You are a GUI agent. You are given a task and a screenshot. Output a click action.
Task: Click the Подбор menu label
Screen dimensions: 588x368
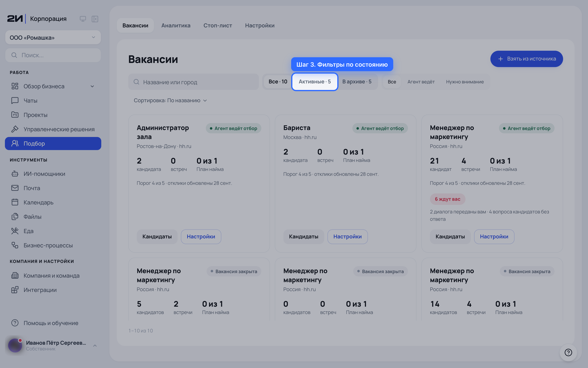pos(34,144)
